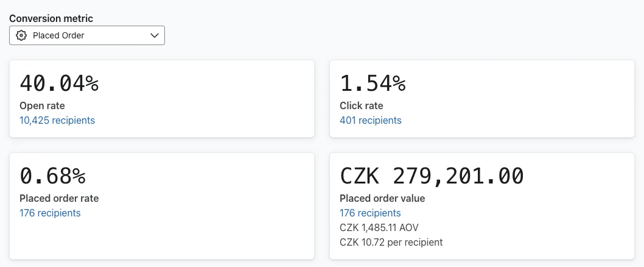Click the CZK 1,485.11 AOV text
Image resolution: width=644 pixels, height=267 pixels.
click(379, 227)
